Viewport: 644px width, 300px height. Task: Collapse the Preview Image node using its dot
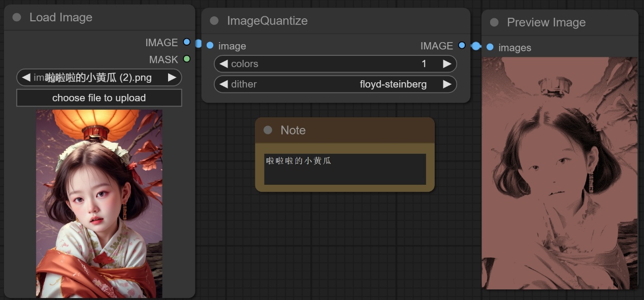point(494,22)
